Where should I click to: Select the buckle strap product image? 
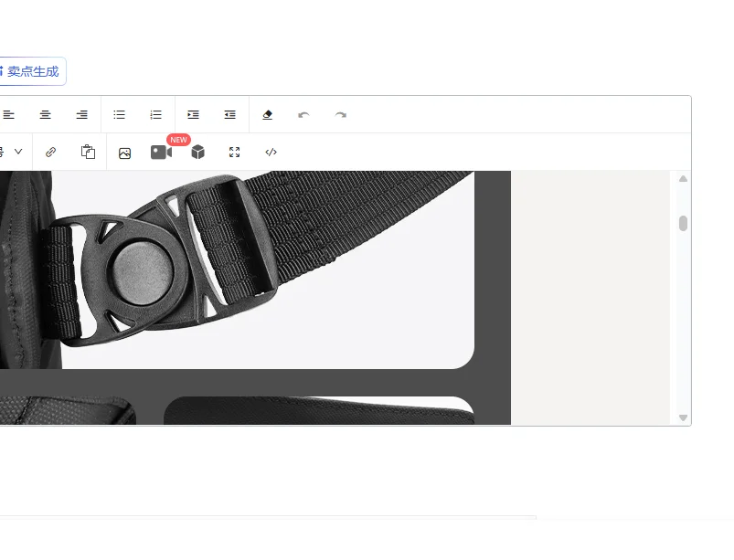237,269
